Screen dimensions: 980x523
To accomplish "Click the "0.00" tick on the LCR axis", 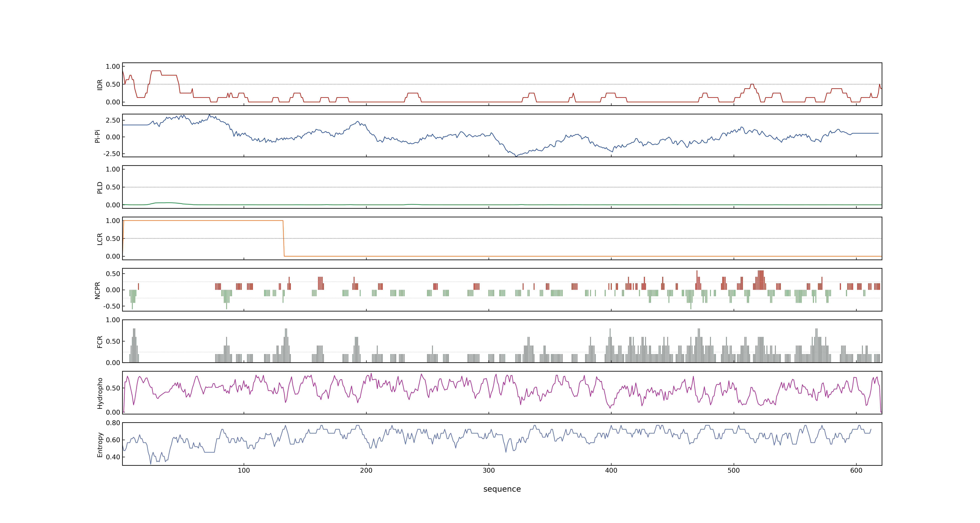I will point(113,257).
